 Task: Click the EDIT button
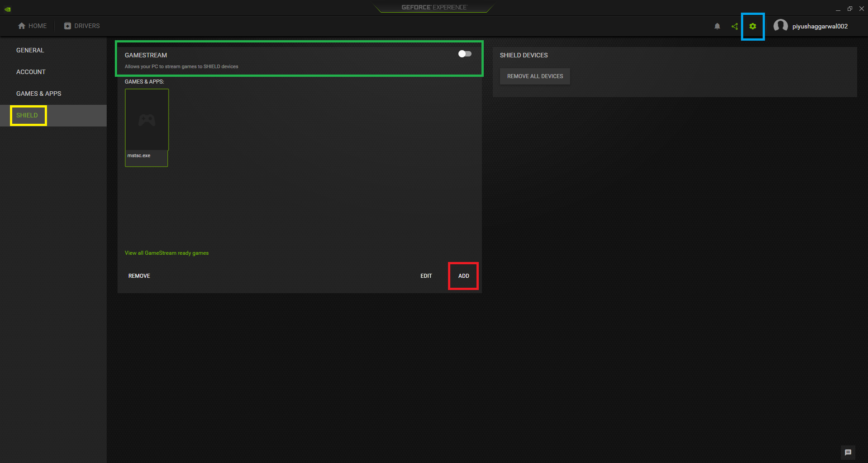point(426,276)
